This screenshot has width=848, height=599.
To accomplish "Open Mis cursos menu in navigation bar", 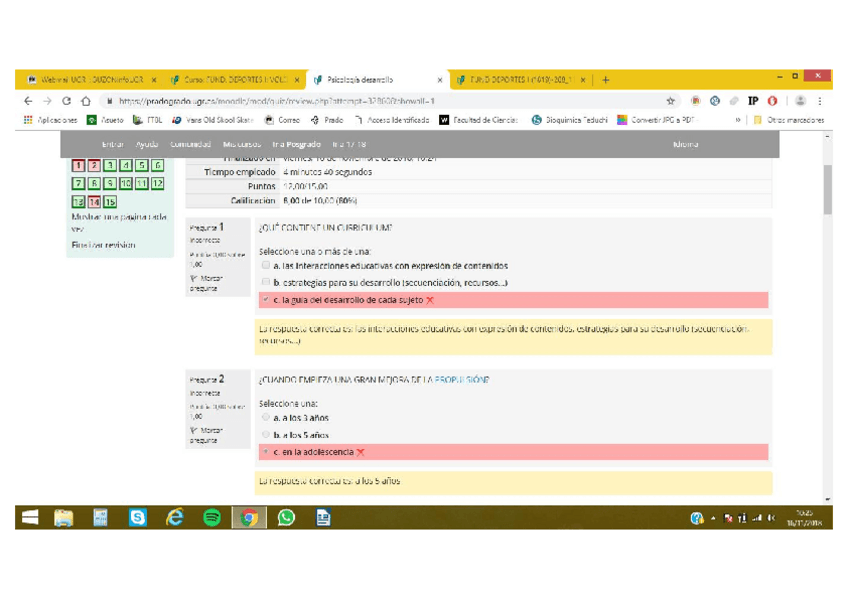I will click(241, 144).
